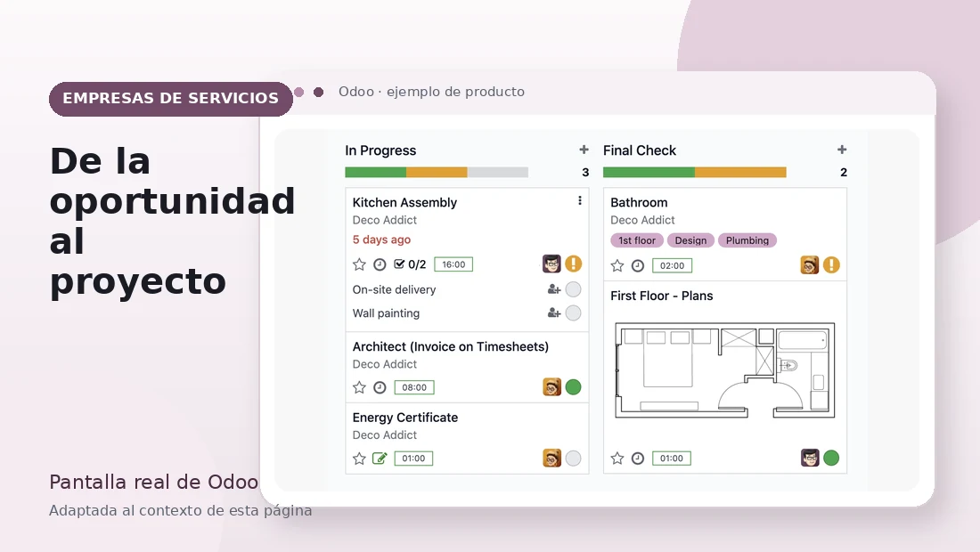
Task: Open assignee avatar on Architect task
Action: pyautogui.click(x=551, y=387)
